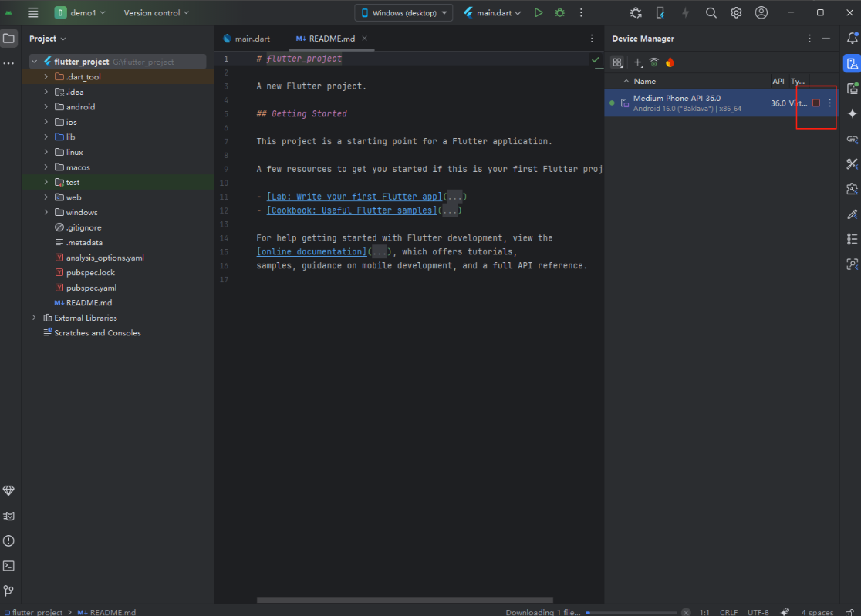
Task: Click the Firebase device streaming icon
Action: click(x=670, y=62)
